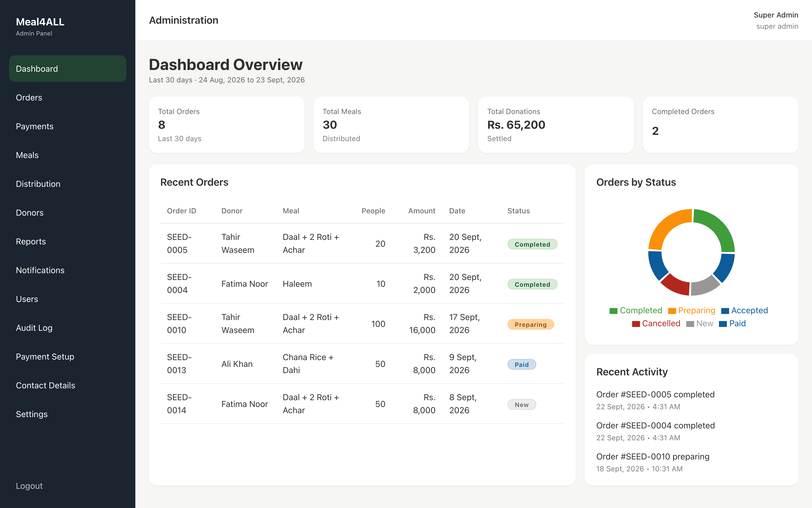Click the green Completed legend swatch
The image size is (812, 508).
[613, 311]
